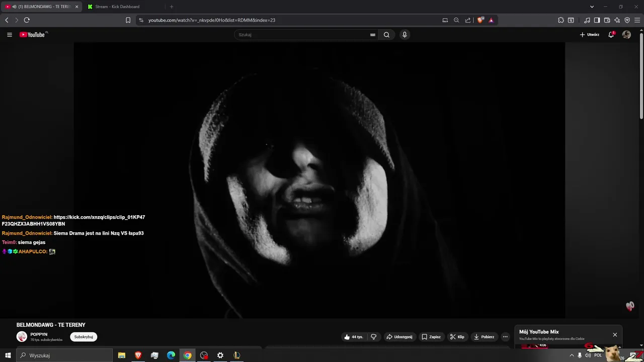The height and width of the screenshot is (362, 644).
Task: Click the zoom-out magnifier in address bar
Action: 456,20
